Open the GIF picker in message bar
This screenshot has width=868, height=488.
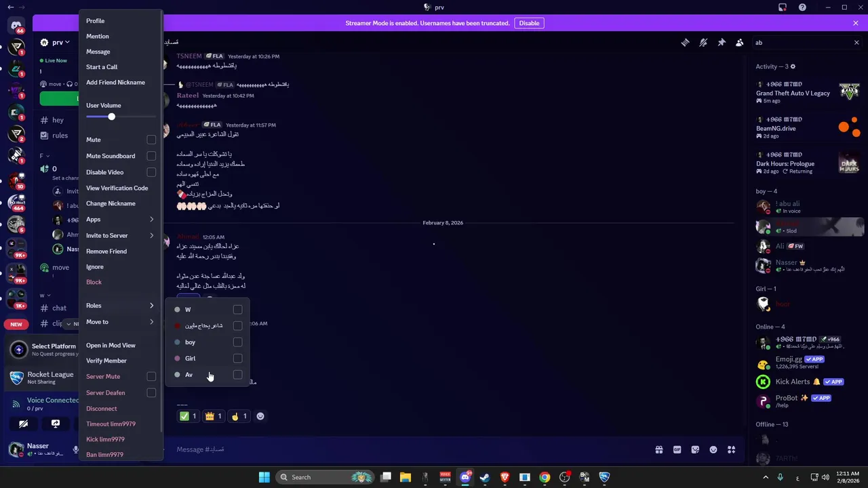point(677,449)
